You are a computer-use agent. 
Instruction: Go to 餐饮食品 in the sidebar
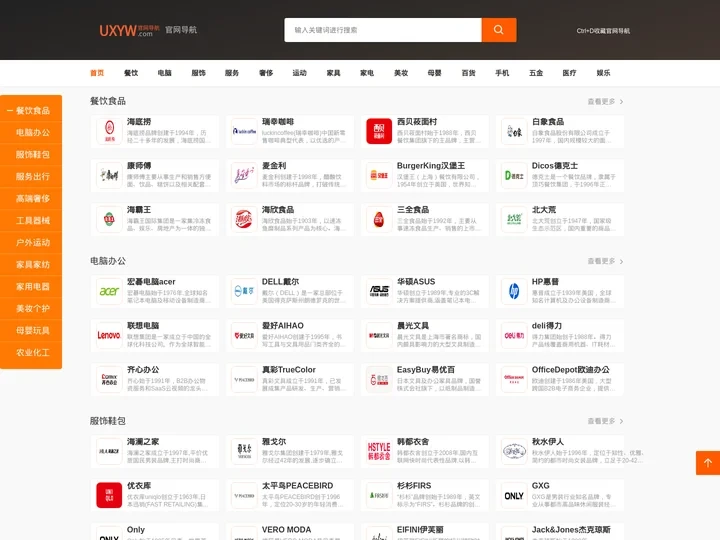tap(31, 111)
